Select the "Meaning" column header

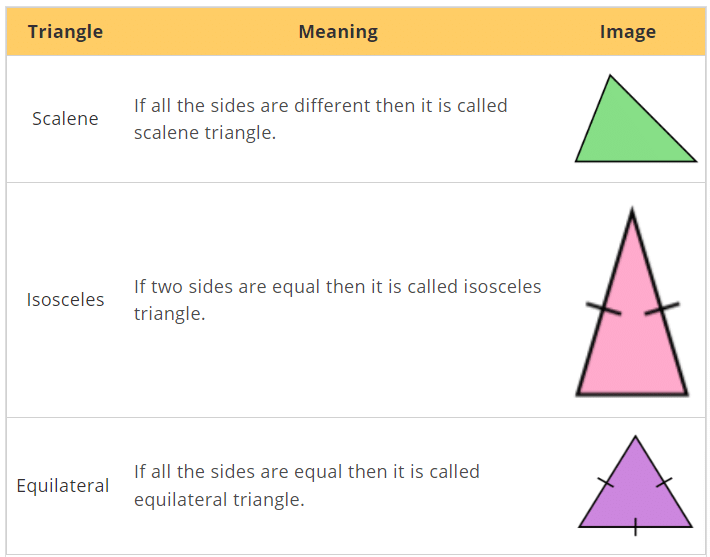click(x=338, y=32)
